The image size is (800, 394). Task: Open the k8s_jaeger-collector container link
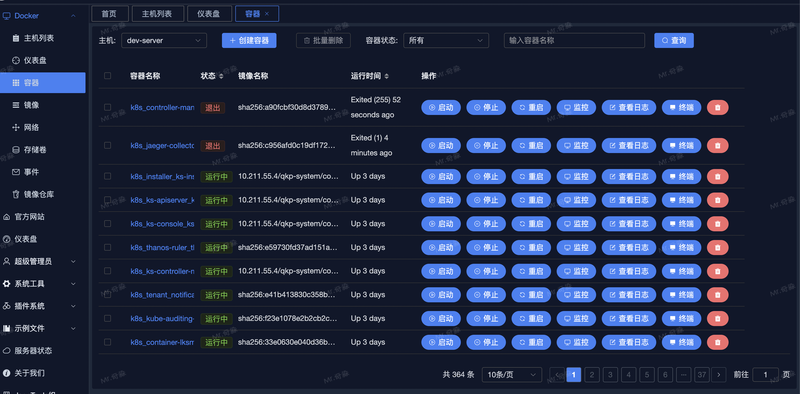pos(162,145)
